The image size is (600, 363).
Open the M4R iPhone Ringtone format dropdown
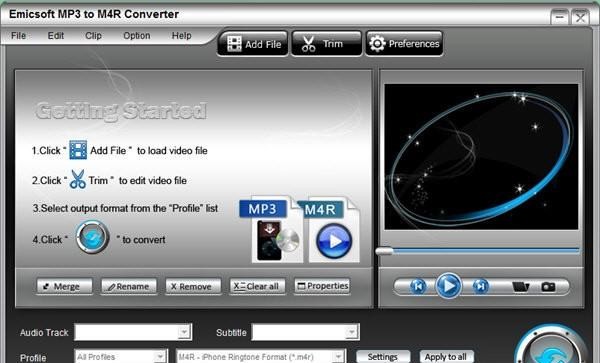click(338, 356)
